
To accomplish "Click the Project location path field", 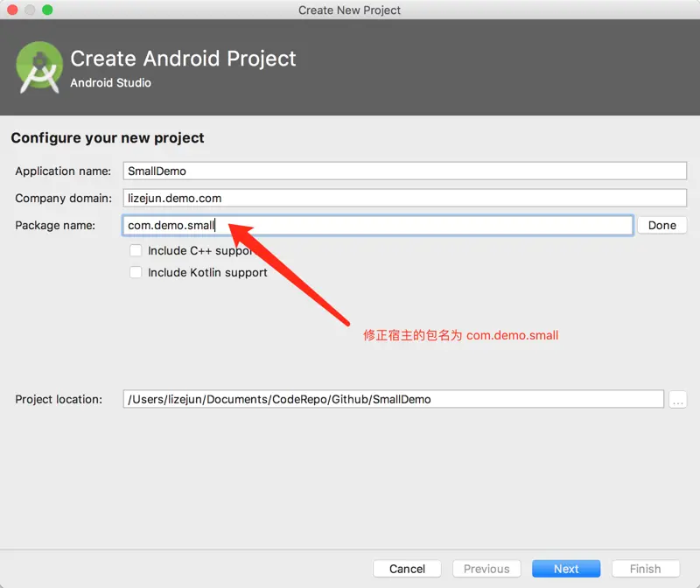I will 393,399.
